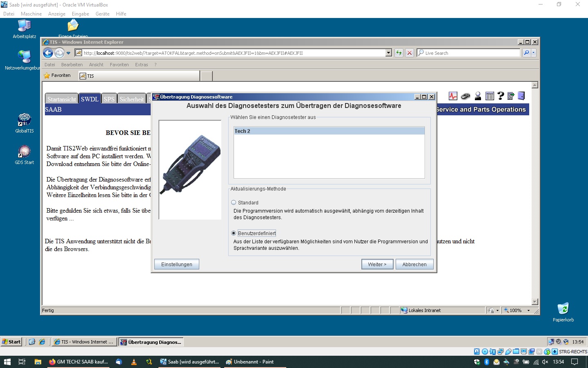
Task: Click VirtualBox USB status icon
Action: (508, 352)
